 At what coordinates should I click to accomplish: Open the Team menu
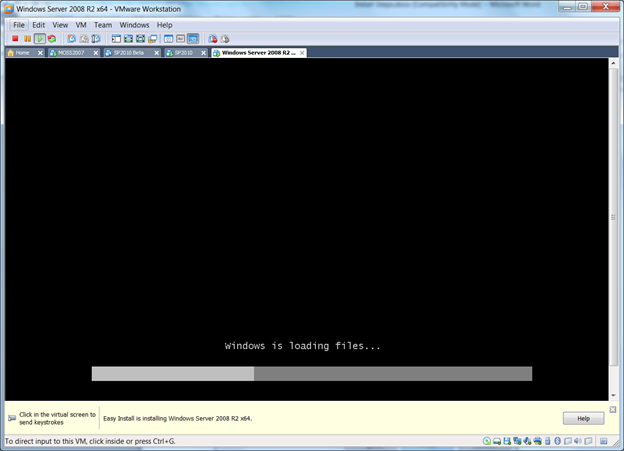(x=103, y=25)
